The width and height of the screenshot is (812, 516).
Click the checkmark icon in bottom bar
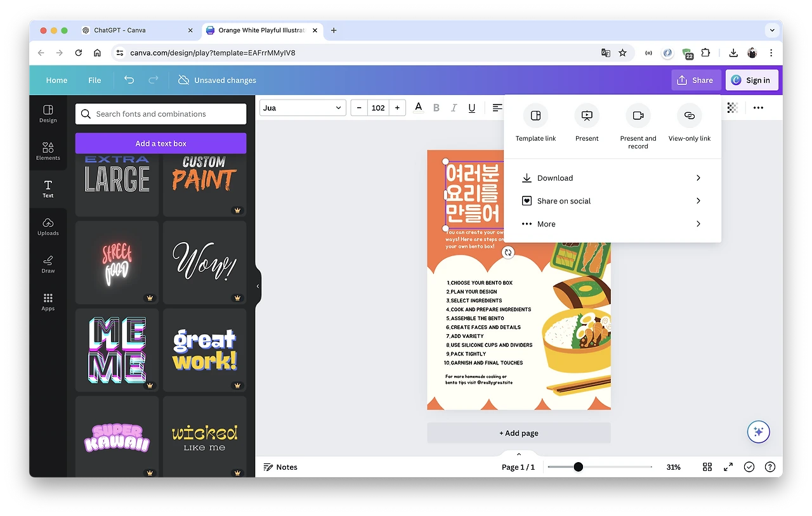pos(749,467)
